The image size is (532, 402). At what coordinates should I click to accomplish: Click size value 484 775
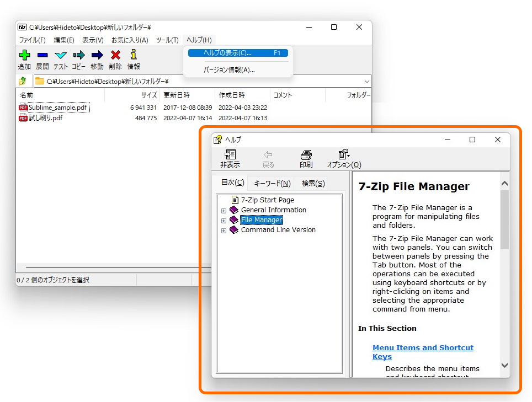(x=146, y=118)
